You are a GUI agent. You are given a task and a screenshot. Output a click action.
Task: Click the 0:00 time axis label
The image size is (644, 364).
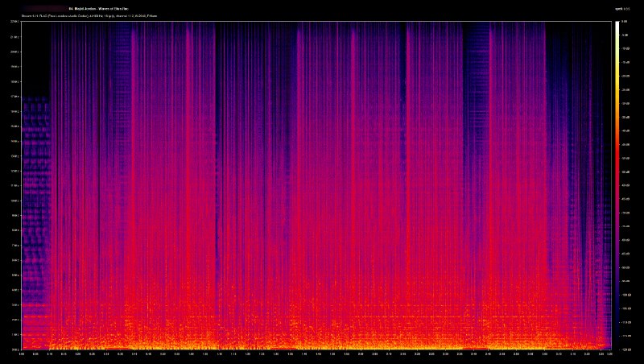[23, 354]
